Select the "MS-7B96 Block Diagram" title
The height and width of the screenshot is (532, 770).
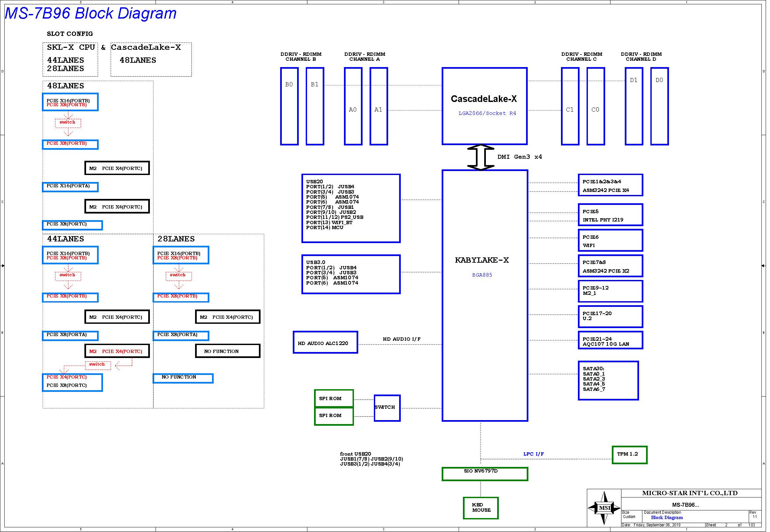91,14
